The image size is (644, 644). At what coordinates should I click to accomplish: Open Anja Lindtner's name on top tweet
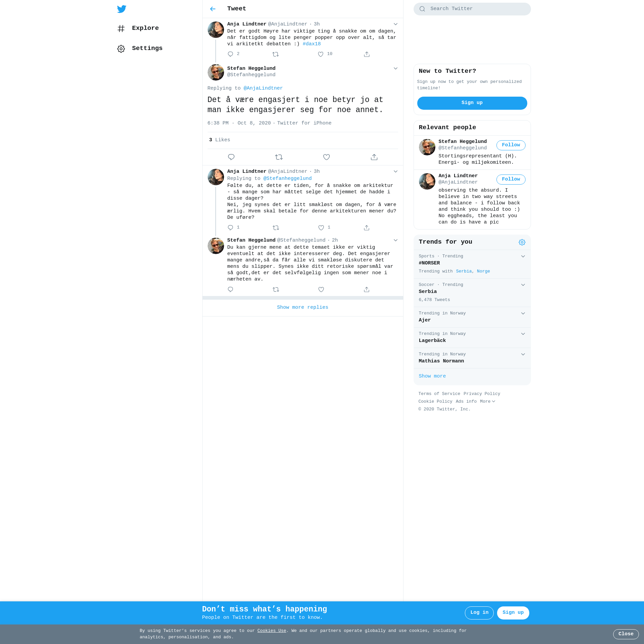click(247, 24)
